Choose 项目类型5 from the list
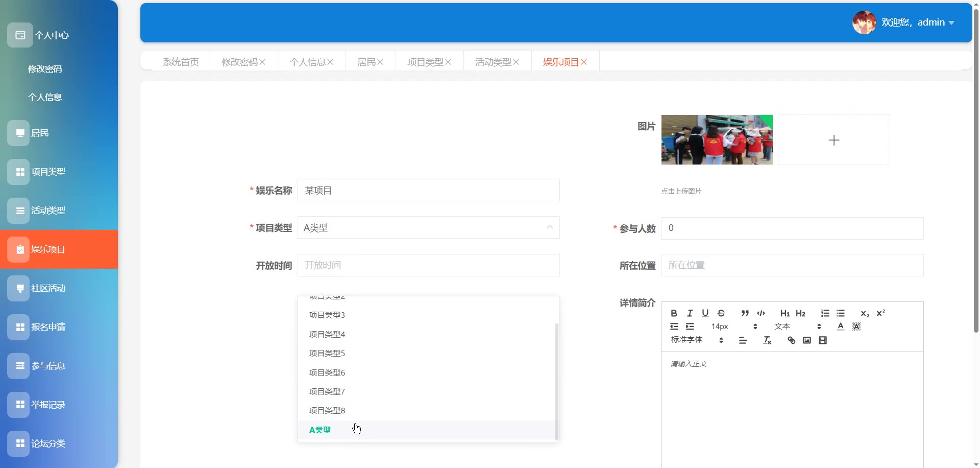 pyautogui.click(x=327, y=353)
